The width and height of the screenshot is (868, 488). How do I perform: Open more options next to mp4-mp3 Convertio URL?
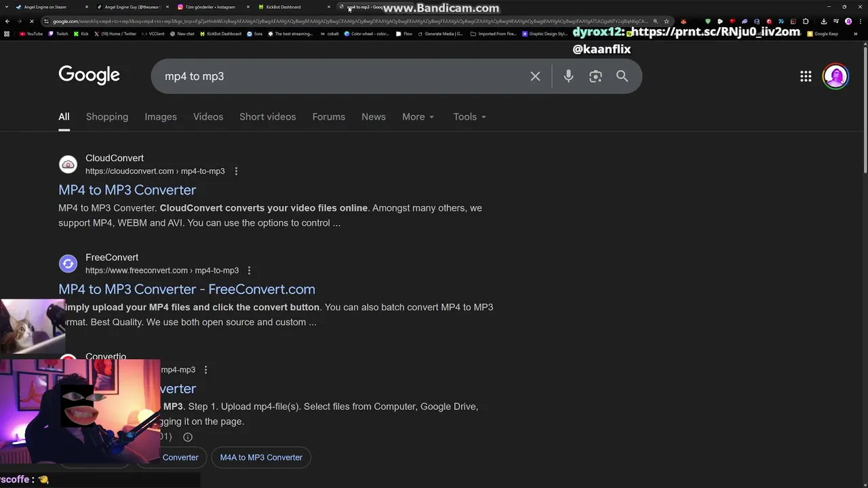click(x=205, y=370)
